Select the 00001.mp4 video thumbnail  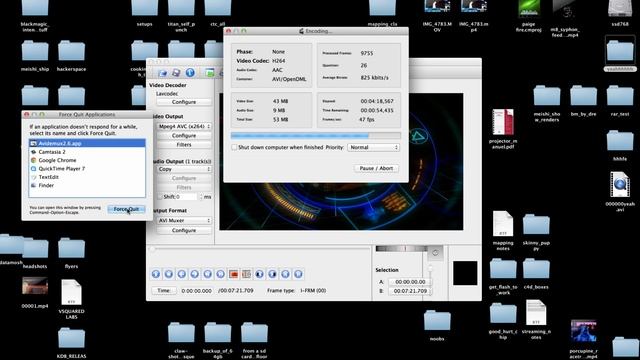click(x=35, y=286)
